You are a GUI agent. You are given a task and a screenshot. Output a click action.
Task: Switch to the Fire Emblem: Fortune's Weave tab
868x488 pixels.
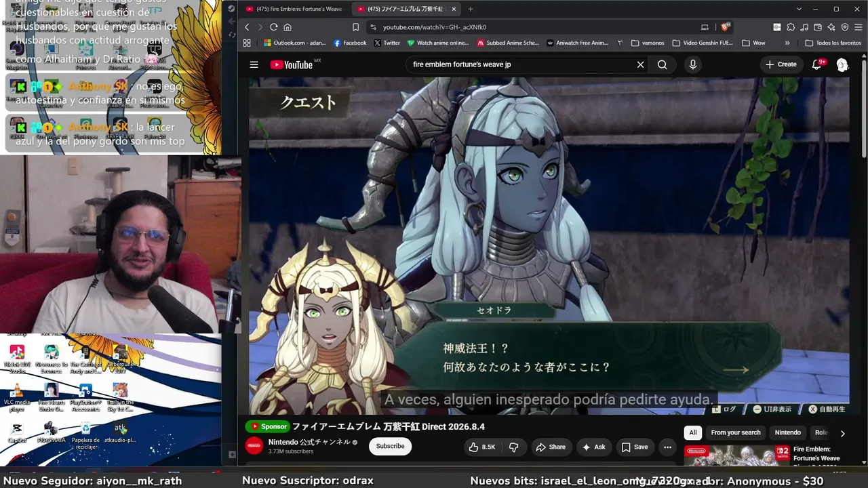tap(294, 9)
